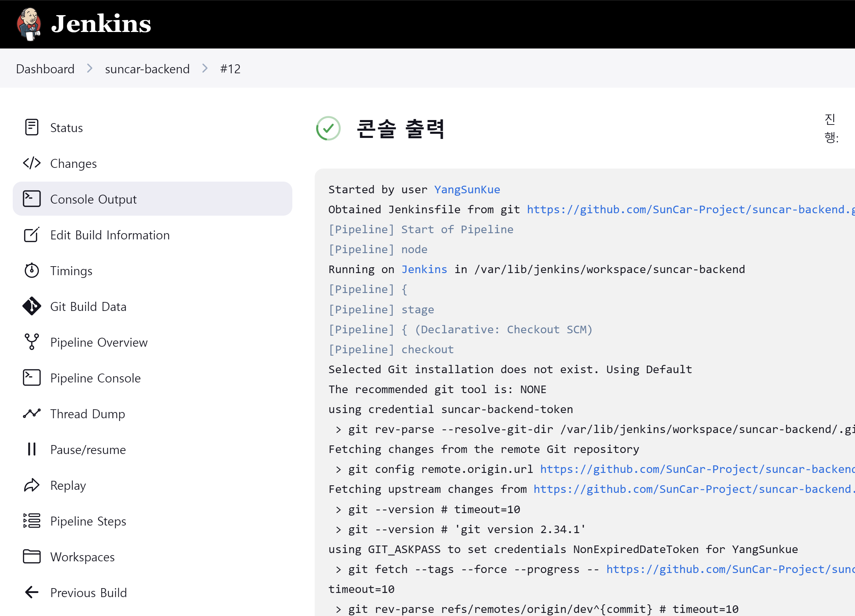Open the Pipeline Console menu item
The image size is (855, 616).
click(x=95, y=378)
